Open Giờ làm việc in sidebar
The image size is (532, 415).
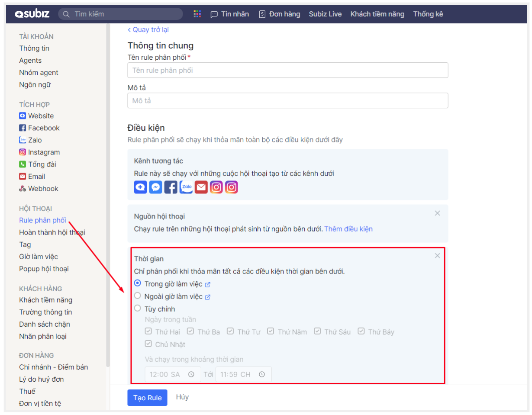click(x=39, y=257)
